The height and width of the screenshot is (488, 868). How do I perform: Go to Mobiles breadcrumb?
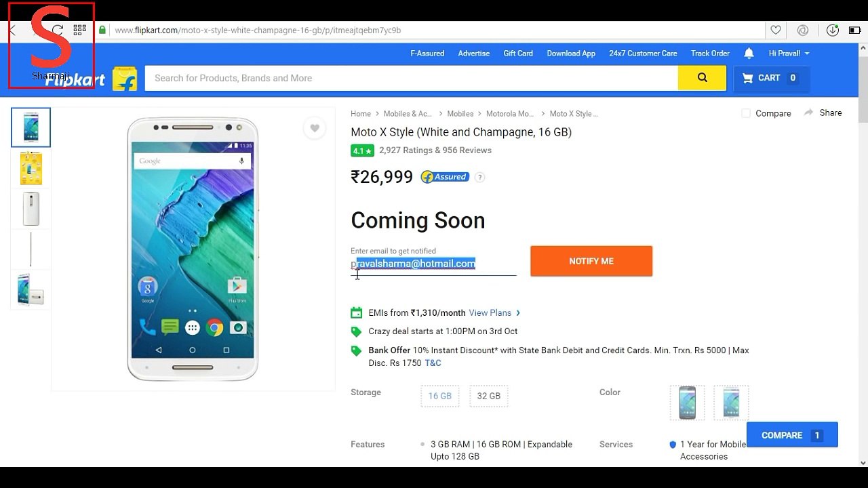[x=460, y=114]
